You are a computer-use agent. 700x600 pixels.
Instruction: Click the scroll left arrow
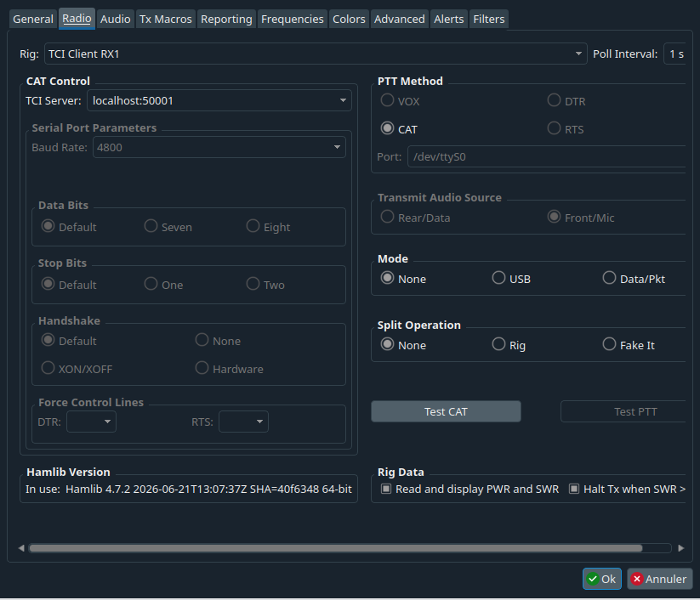[x=21, y=548]
